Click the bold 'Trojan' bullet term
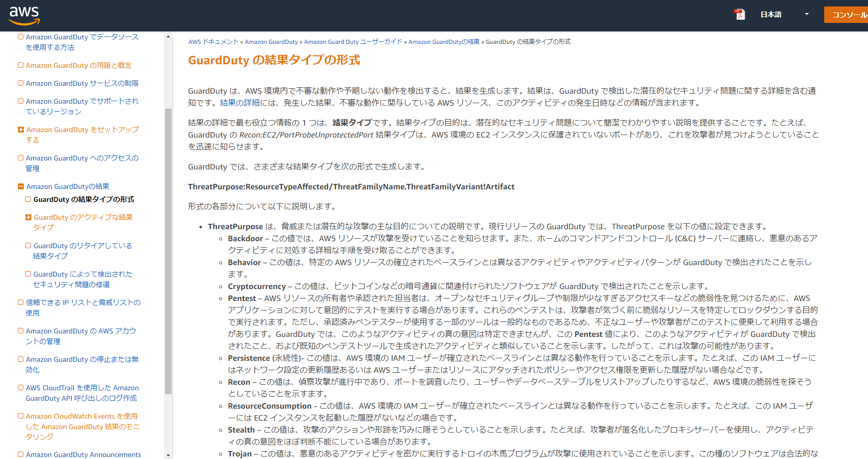Screen dimensions: 868x459 (240, 454)
